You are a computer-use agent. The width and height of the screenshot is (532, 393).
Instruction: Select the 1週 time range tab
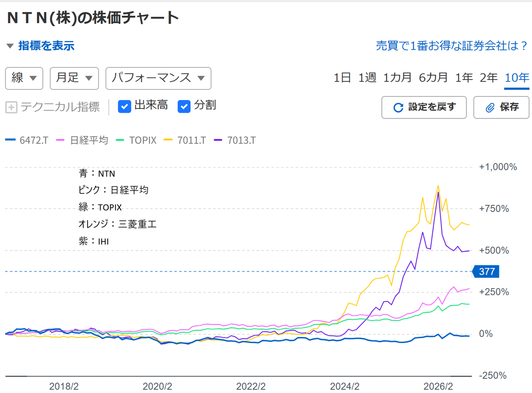point(367,78)
